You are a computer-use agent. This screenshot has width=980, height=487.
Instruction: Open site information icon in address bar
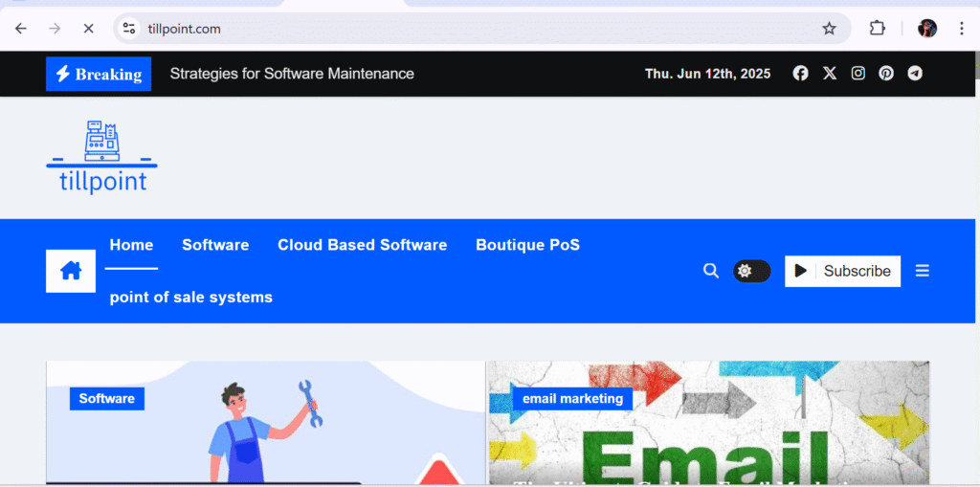pyautogui.click(x=129, y=29)
